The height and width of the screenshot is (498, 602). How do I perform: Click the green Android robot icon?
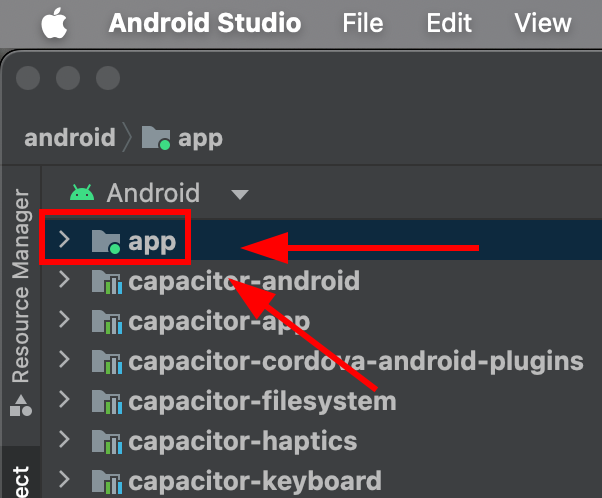tap(82, 192)
